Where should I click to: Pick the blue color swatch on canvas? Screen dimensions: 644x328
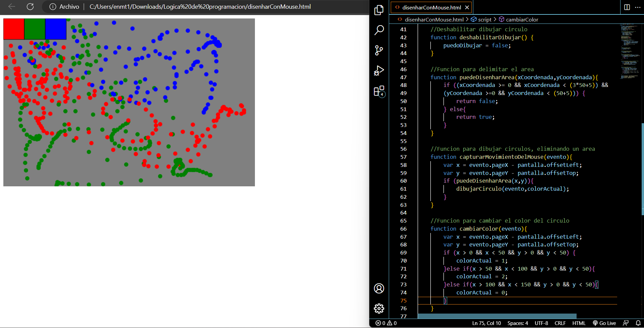click(x=56, y=29)
